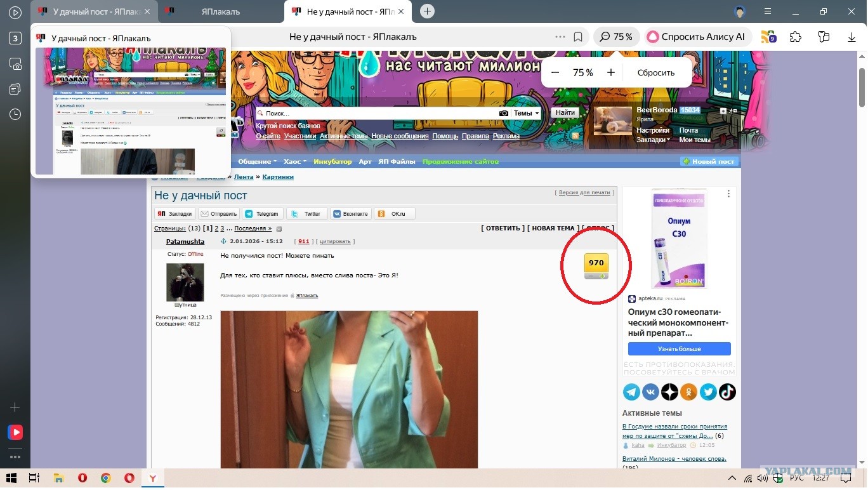868x490 pixels.
Task: Quote the post with цитировать link
Action: click(335, 242)
